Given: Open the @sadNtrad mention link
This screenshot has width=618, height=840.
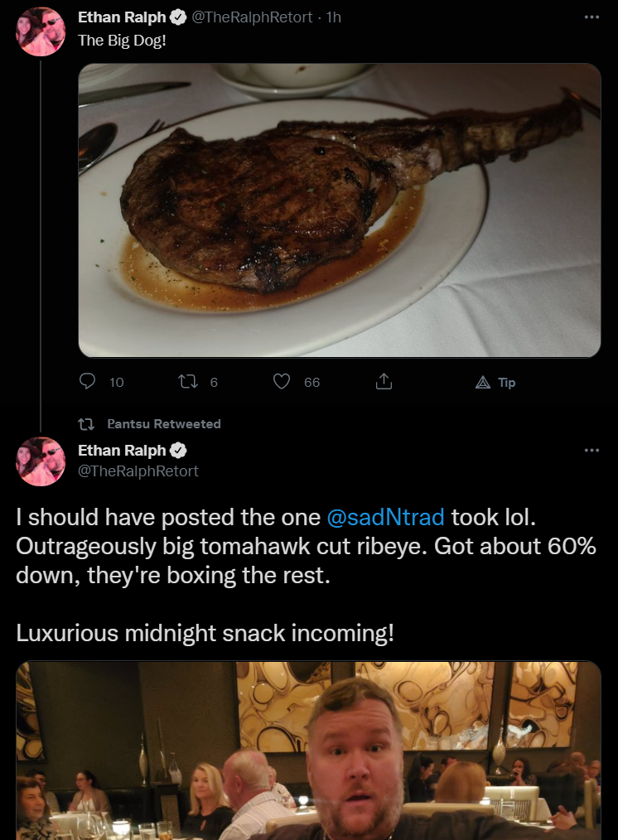Looking at the screenshot, I should point(385,518).
